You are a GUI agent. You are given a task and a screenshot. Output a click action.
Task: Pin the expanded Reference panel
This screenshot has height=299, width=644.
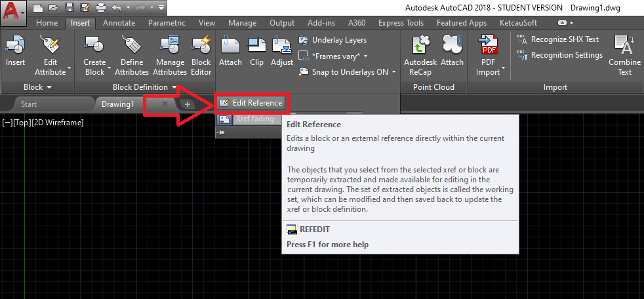coord(220,132)
